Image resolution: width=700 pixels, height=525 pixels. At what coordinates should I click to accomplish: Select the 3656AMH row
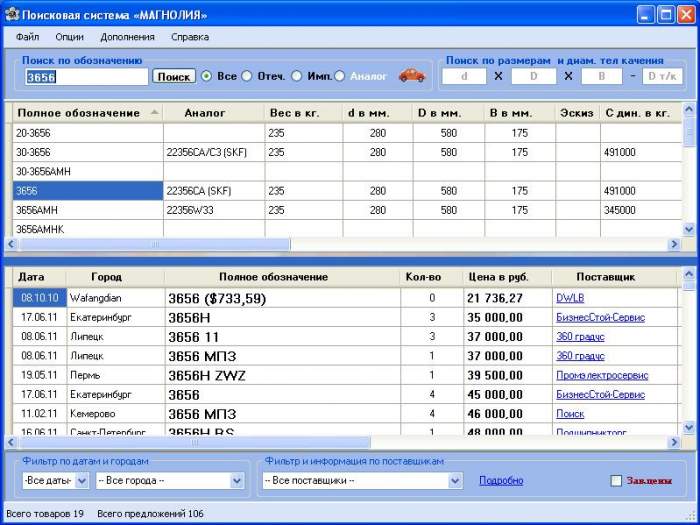[347, 210]
